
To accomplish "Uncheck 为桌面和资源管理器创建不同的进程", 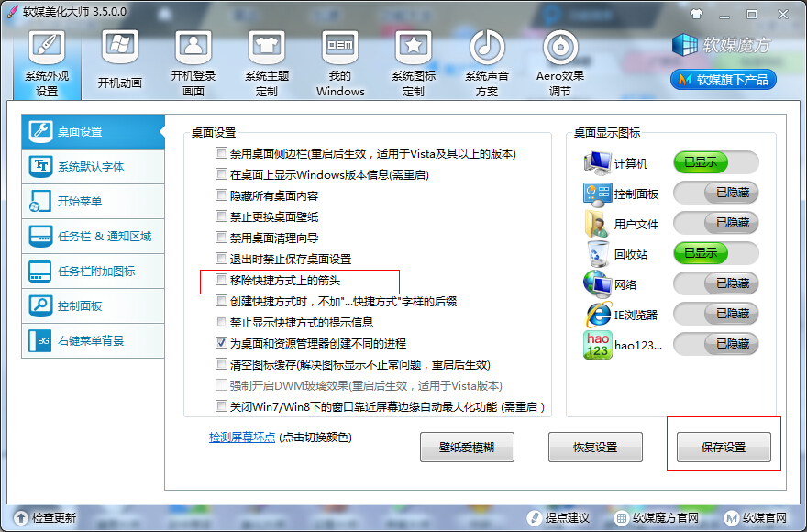I will coord(221,344).
